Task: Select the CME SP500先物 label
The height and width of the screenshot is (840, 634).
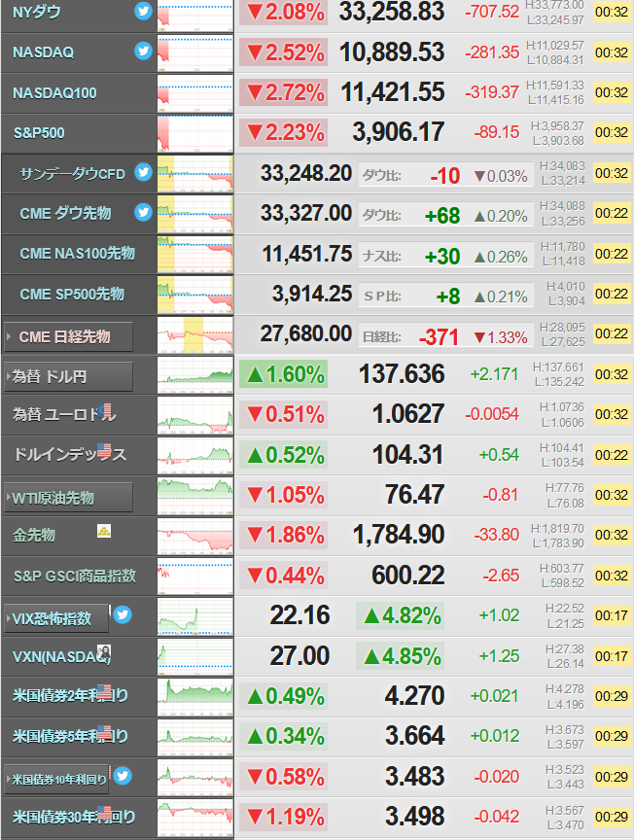Action: [72, 295]
